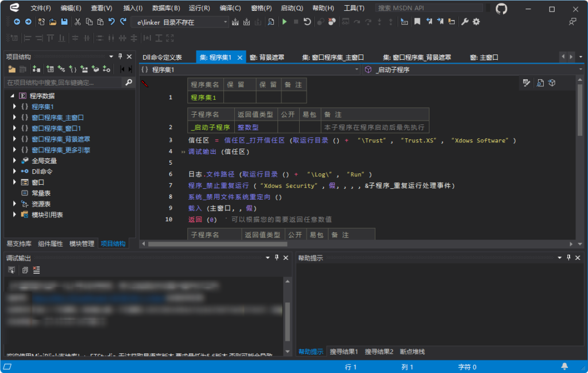Switch to the 搜寻结果1 tab
Screen dimensions: 588x373
pos(344,352)
